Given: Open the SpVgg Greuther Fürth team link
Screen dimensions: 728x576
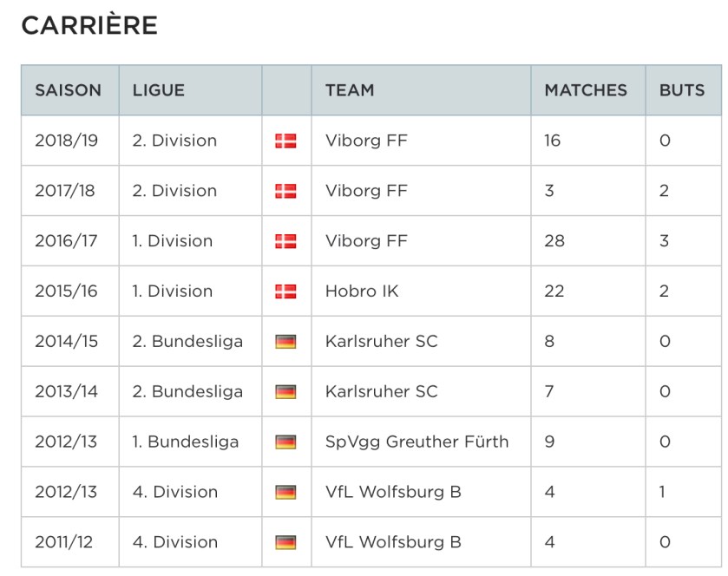Looking at the screenshot, I should click(416, 442).
